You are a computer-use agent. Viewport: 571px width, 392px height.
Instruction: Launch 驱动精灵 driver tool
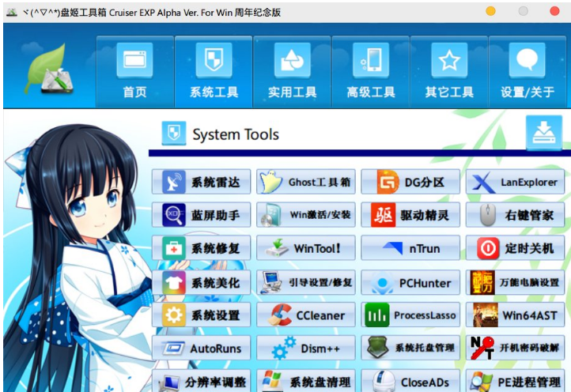[410, 215]
